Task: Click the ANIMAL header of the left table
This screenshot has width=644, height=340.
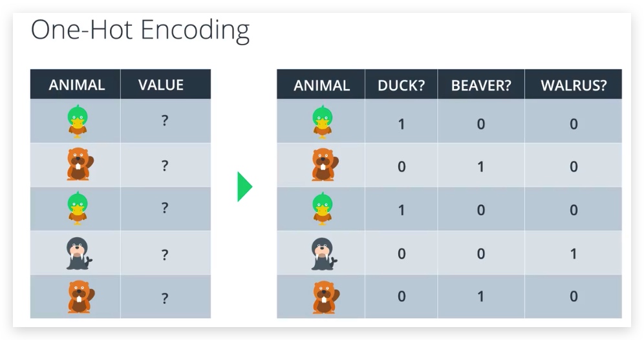Action: tap(76, 85)
